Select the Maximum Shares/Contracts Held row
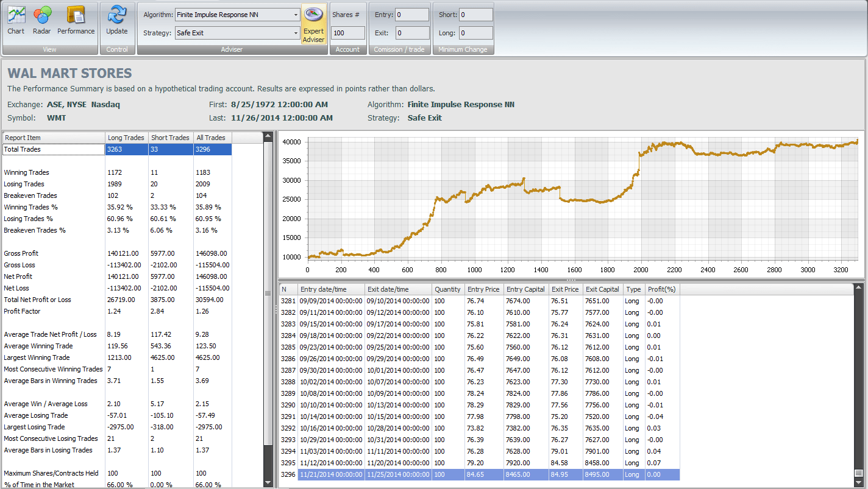 click(117, 473)
